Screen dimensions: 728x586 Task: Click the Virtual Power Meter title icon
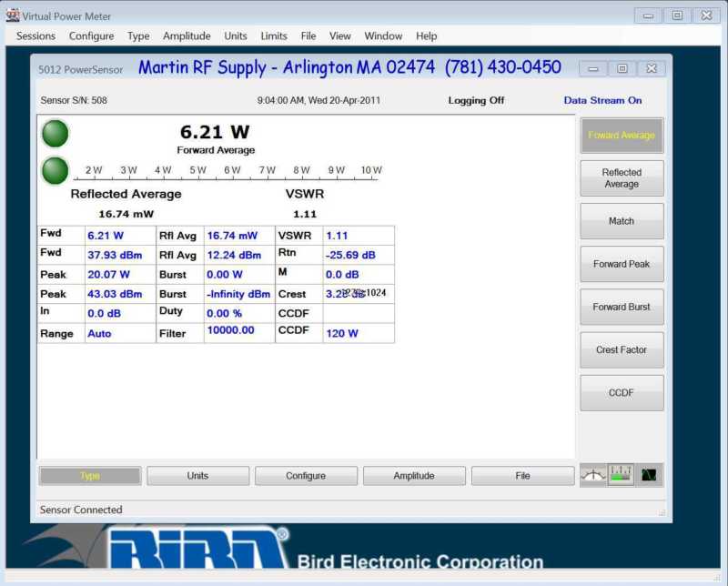(13, 15)
